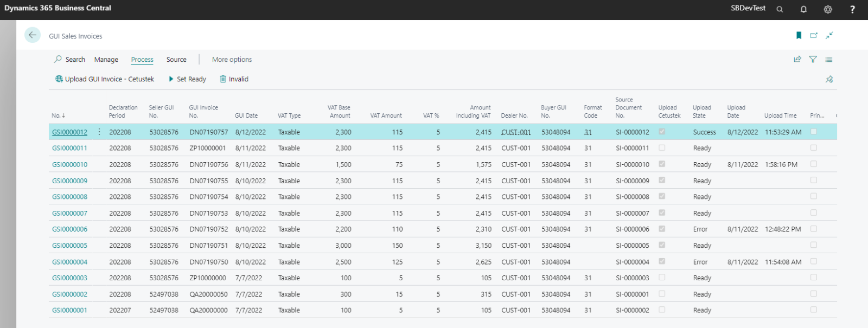Image resolution: width=868 pixels, height=328 pixels.
Task: Click the SBDevTest environment name
Action: coord(748,8)
